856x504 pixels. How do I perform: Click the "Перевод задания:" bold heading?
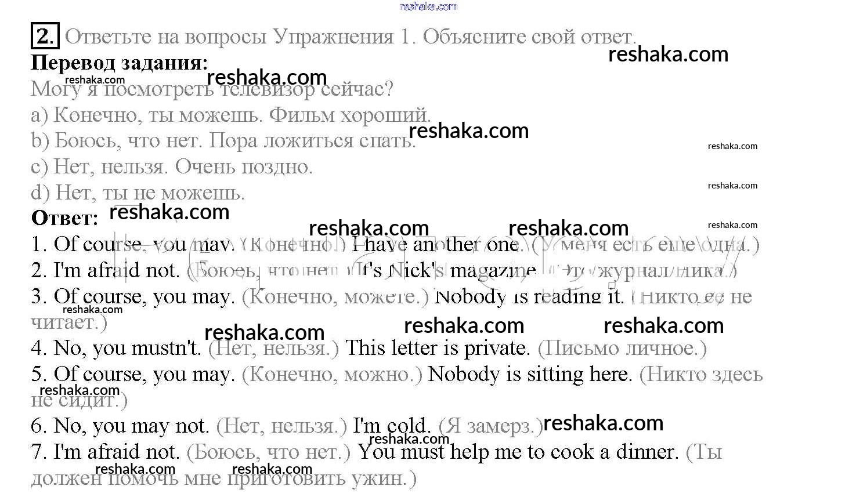[x=119, y=62]
